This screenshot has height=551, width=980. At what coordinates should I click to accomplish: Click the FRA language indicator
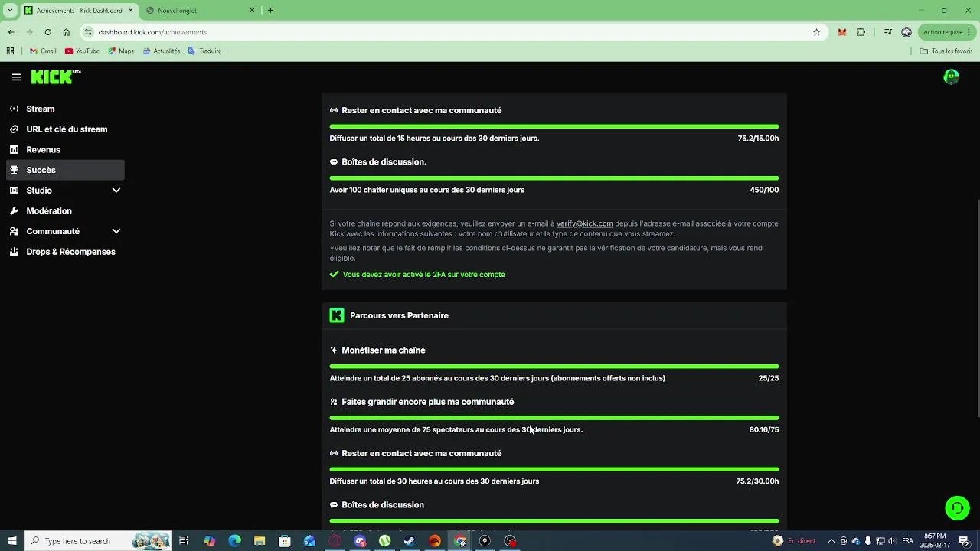tap(907, 541)
